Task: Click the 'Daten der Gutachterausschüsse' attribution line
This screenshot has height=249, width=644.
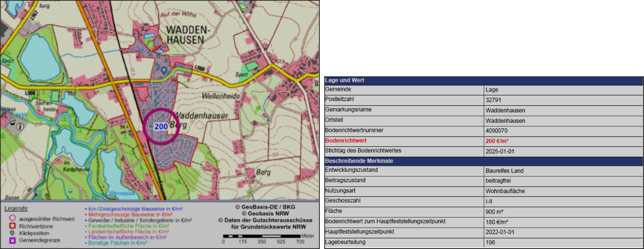Action: [265, 220]
